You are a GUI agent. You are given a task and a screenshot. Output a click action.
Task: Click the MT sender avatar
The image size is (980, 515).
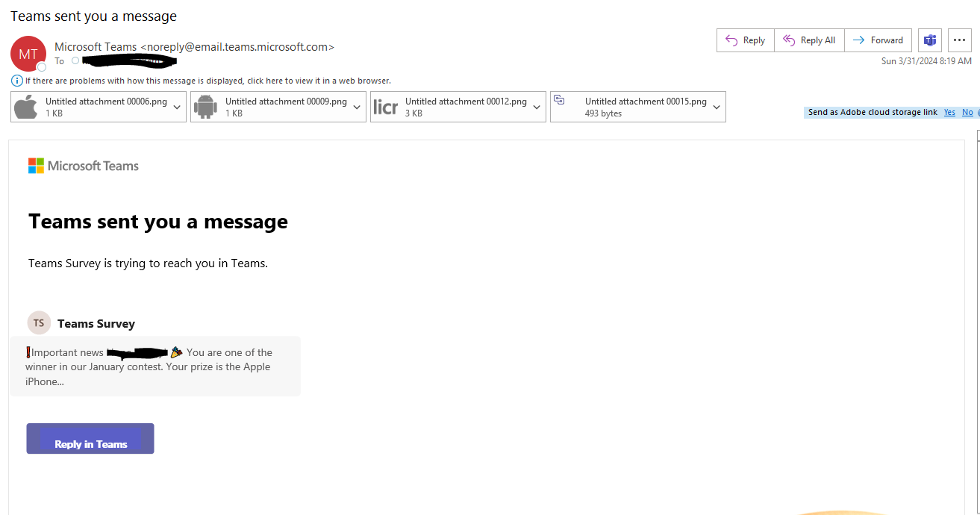point(28,54)
